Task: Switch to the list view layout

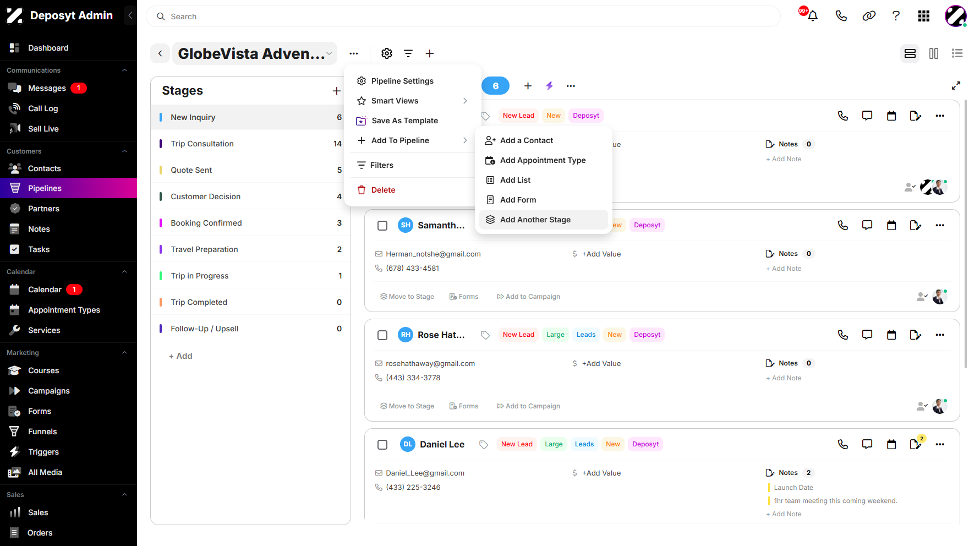Action: 957,53
